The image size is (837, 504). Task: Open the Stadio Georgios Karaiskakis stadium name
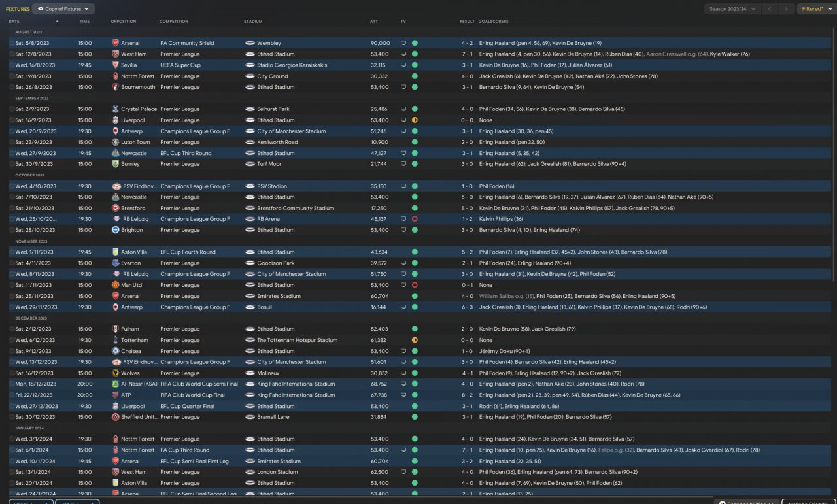tap(293, 65)
